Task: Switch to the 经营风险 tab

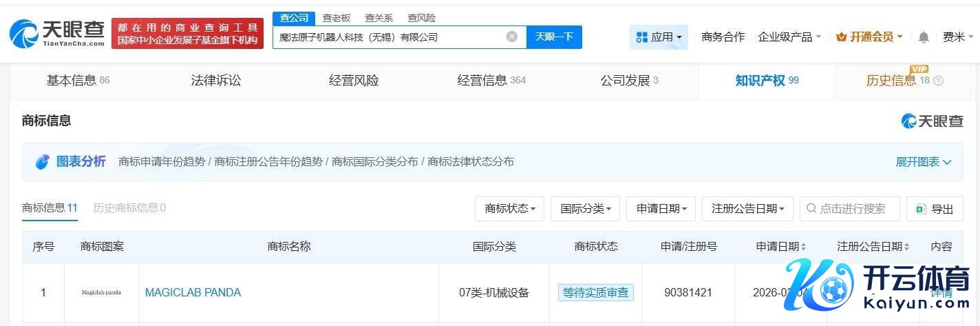Action: [x=354, y=81]
